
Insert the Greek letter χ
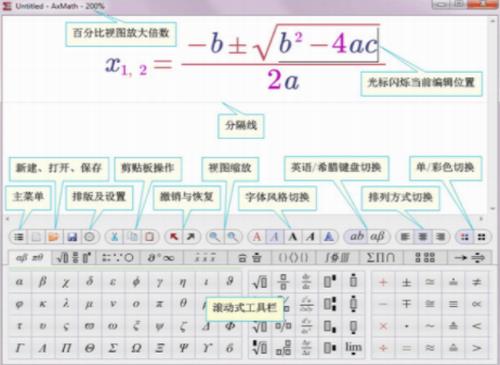66,282
